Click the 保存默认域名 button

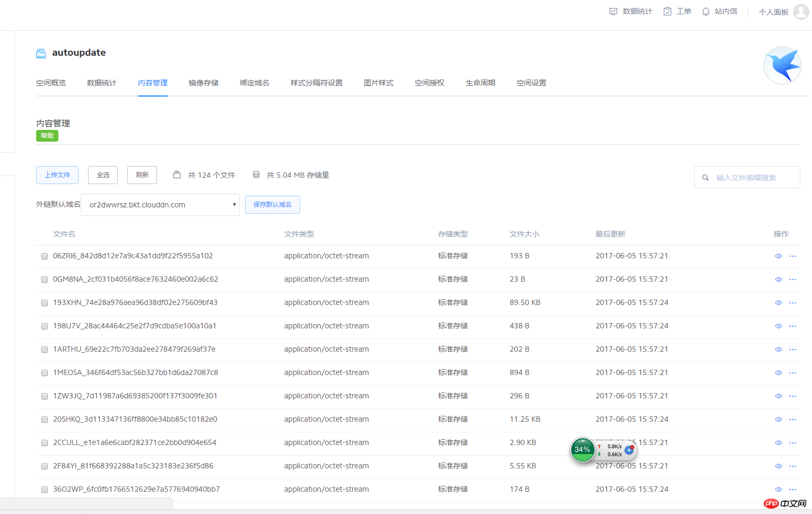[x=273, y=205]
